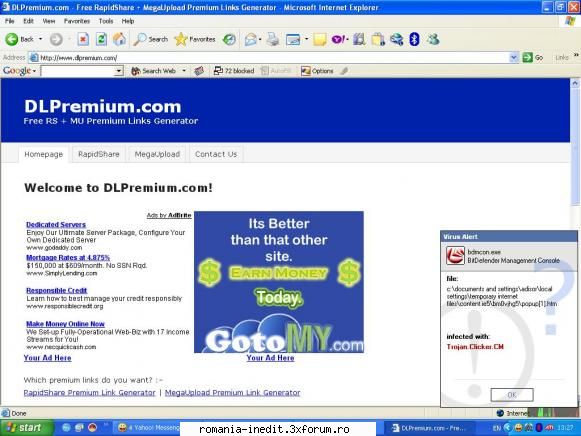This screenshot has height=436, width=581.
Task: Click the EN language indicator in the tray
Action: pyautogui.click(x=497, y=428)
